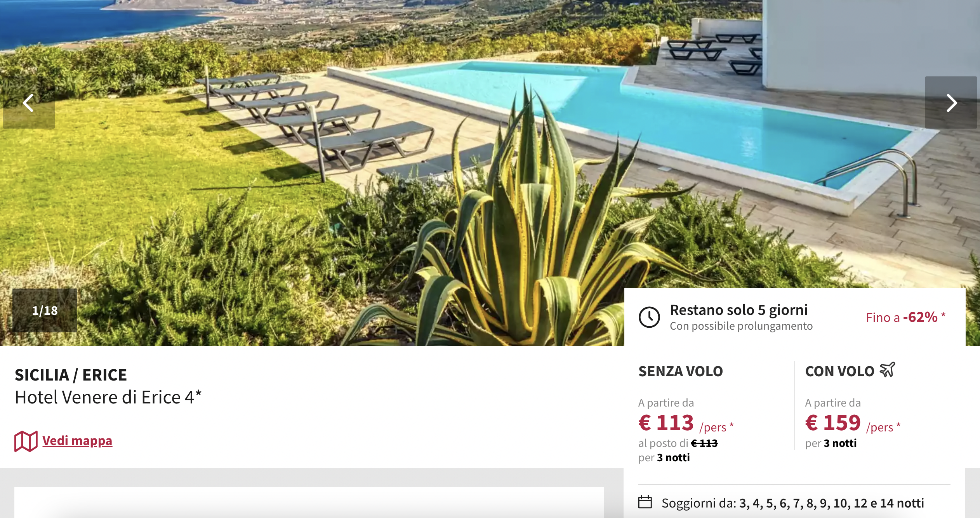This screenshot has width=980, height=518.
Task: Click the Con possibile prolungamento note
Action: 741,326
